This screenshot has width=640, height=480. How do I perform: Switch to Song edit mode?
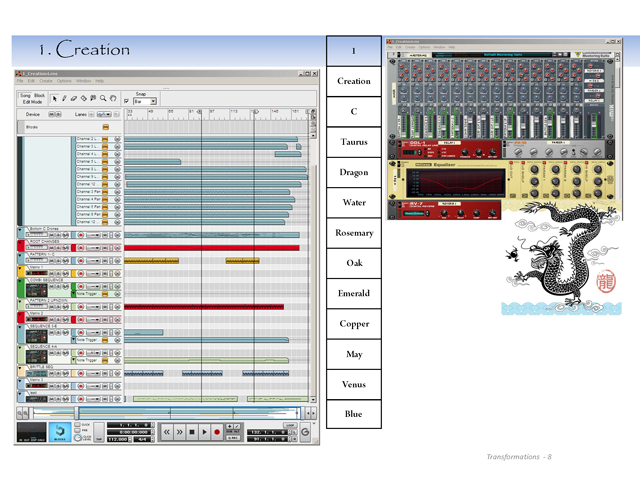coord(25,95)
